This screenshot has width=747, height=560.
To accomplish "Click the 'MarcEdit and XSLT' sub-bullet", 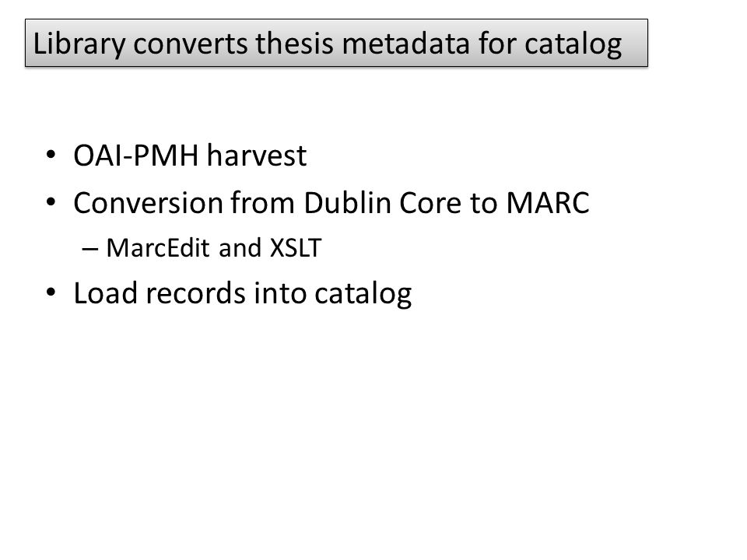I will [214, 248].
